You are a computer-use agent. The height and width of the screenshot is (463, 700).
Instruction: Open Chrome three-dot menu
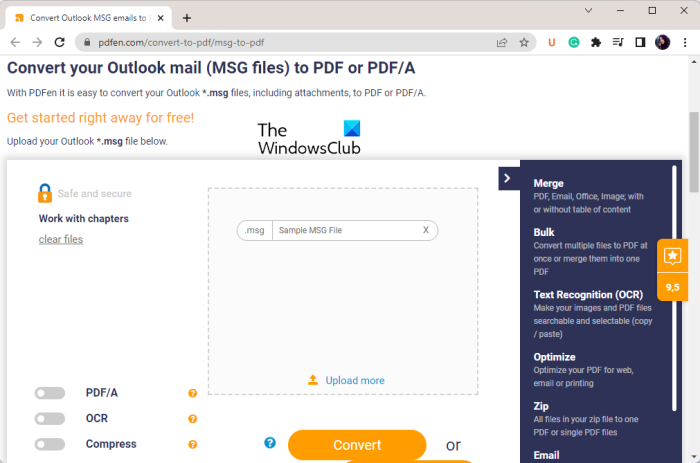tap(685, 42)
